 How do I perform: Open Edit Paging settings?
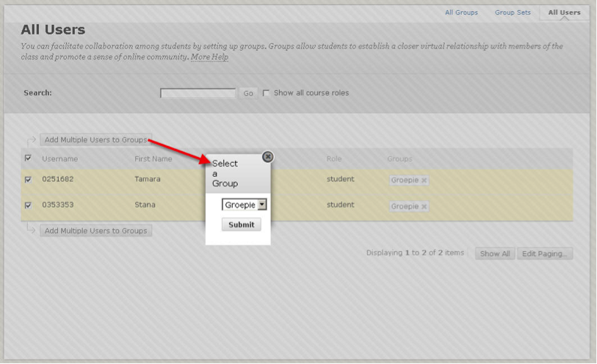545,254
